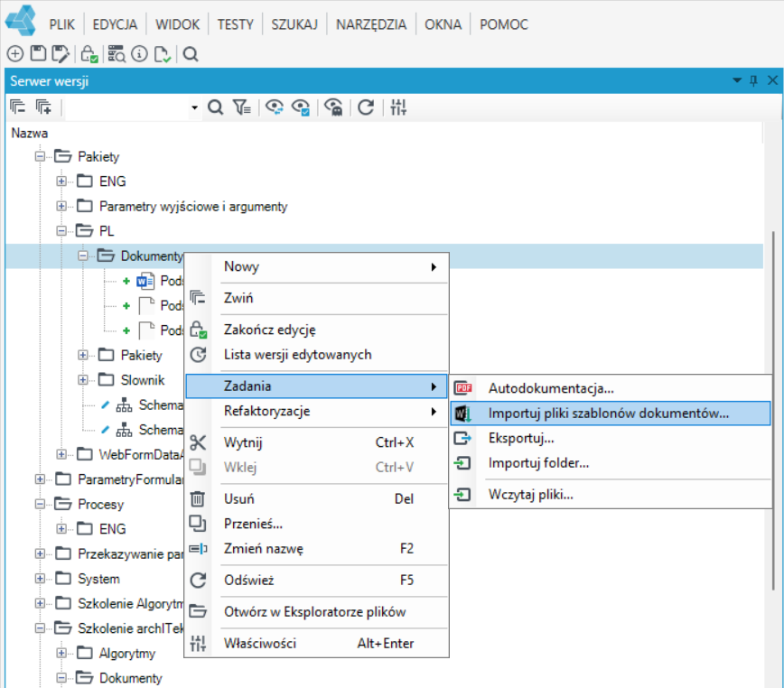The width and height of the screenshot is (784, 688).
Task: Expand the ENG folder under Pakiety
Action: click(61, 181)
